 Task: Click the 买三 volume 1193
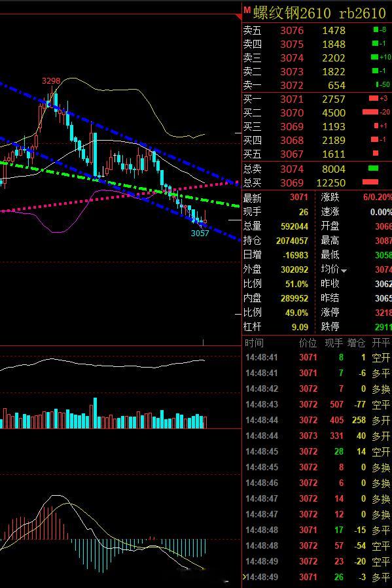point(334,127)
